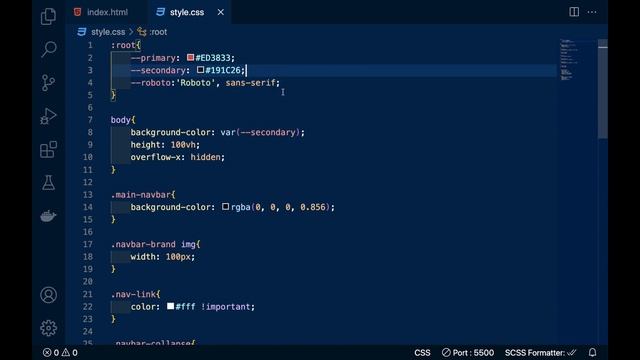
Task: Click the CSS file icon in breadcrumb
Action: [82, 32]
